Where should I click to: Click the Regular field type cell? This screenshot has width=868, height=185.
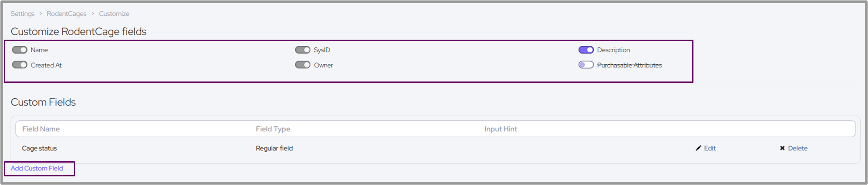coord(274,148)
